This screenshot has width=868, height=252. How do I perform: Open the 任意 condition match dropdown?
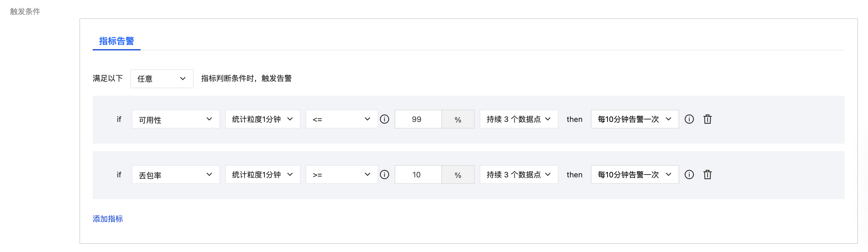162,79
